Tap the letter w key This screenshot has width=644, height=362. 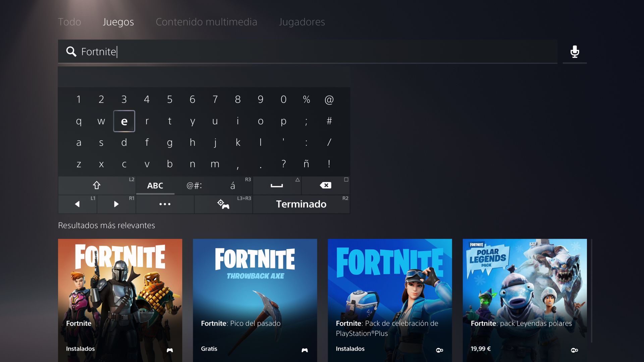tap(101, 121)
